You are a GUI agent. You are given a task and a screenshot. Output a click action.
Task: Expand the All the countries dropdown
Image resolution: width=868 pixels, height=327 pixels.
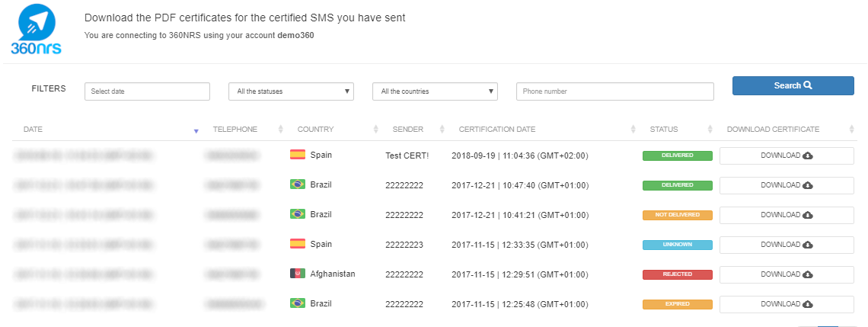(435, 91)
